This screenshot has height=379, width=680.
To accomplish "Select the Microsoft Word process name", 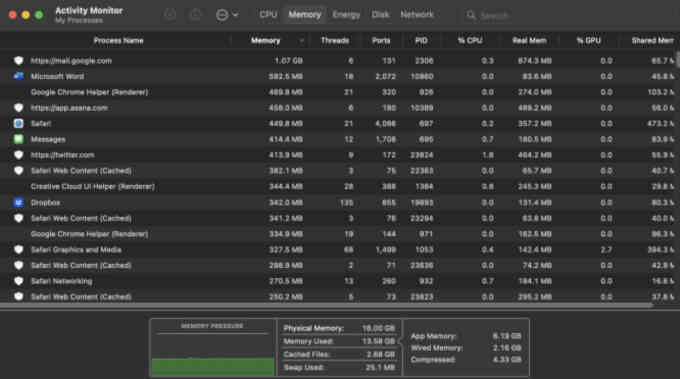I will 57,76.
